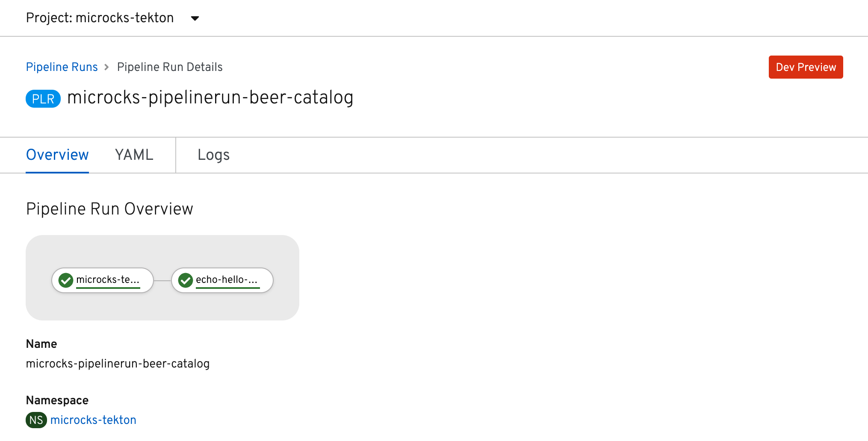The width and height of the screenshot is (868, 441).
Task: Click the breadcrumb separator chevron
Action: [106, 67]
